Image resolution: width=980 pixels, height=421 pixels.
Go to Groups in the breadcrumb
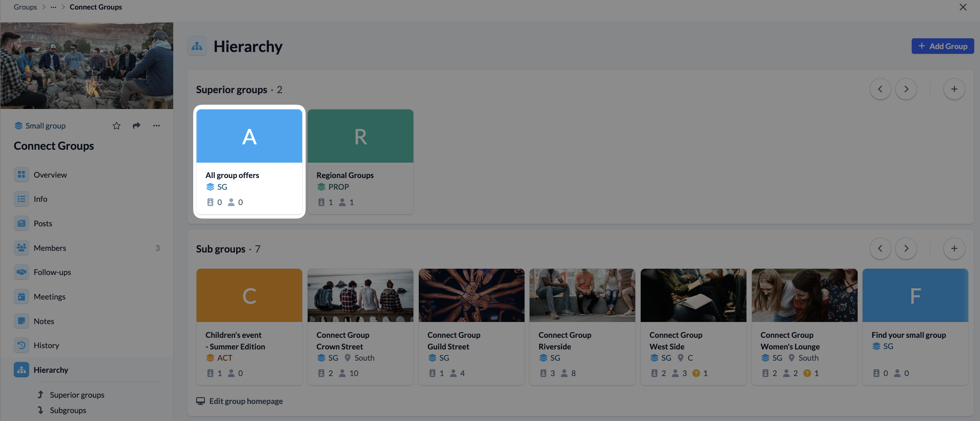(x=25, y=7)
